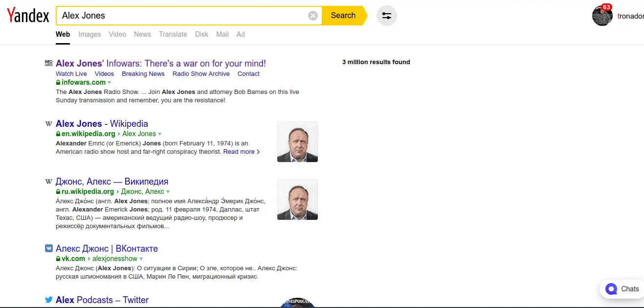Image resolution: width=644 pixels, height=308 pixels.
Task: Switch to the Video tab
Action: 117,34
